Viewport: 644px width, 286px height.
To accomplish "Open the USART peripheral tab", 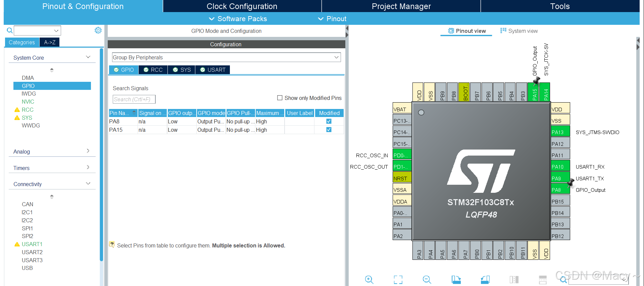I will (213, 70).
